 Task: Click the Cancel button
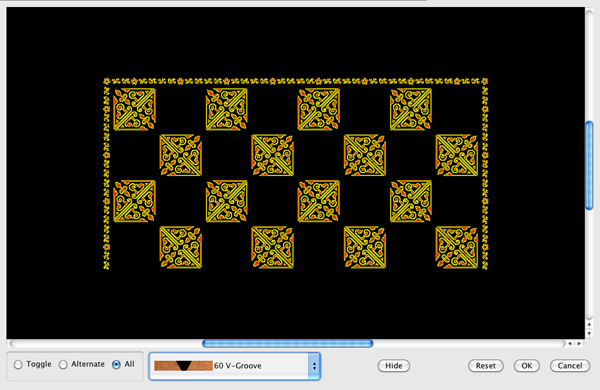tap(570, 366)
